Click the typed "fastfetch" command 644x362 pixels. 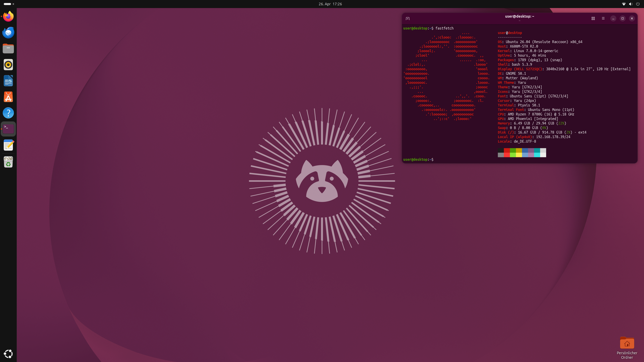[x=444, y=28]
